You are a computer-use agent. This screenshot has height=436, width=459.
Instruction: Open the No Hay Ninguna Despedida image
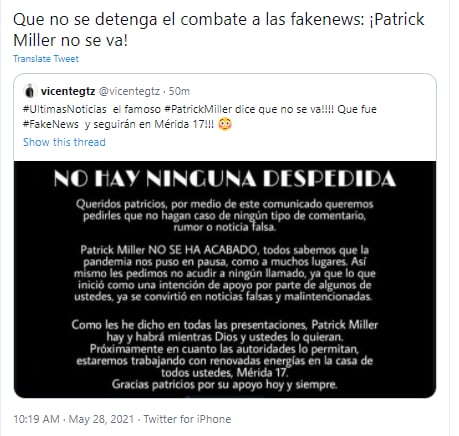[225, 279]
